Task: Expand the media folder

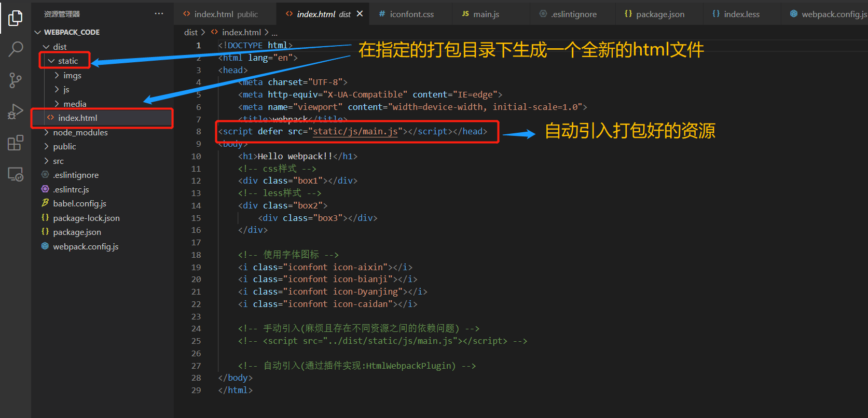Action: coord(57,104)
